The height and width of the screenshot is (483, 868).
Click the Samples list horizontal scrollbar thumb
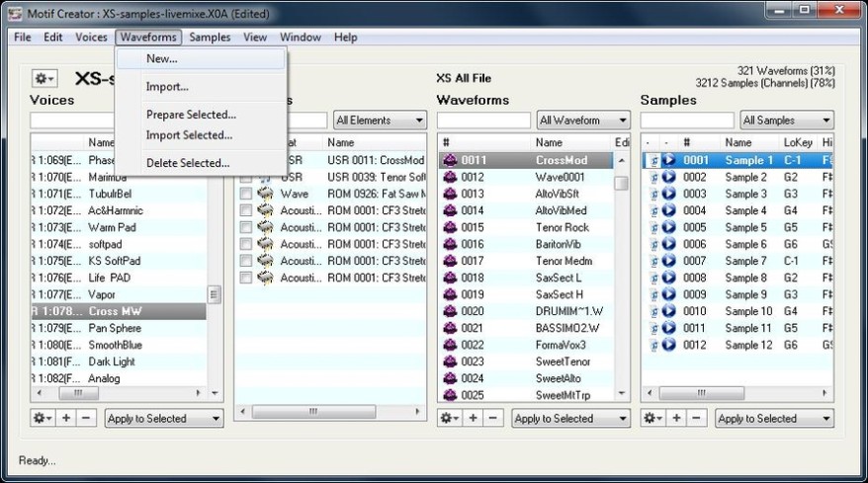tap(701, 393)
